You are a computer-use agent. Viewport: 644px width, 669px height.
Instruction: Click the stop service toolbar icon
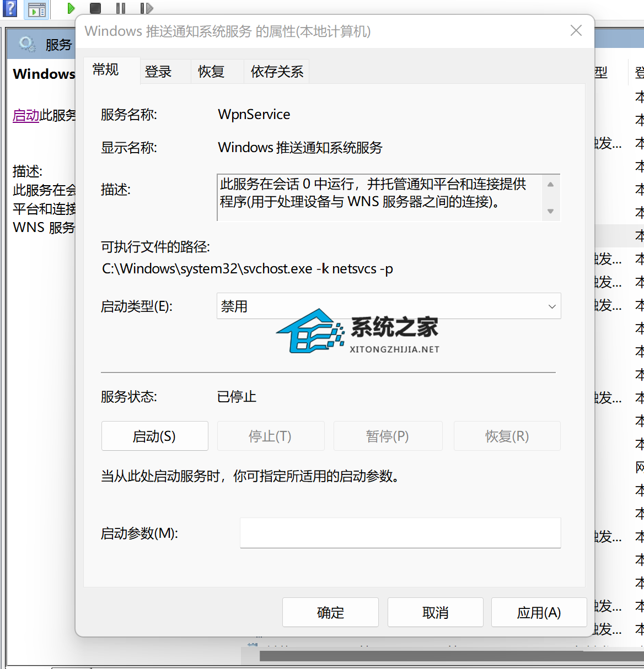[x=95, y=8]
